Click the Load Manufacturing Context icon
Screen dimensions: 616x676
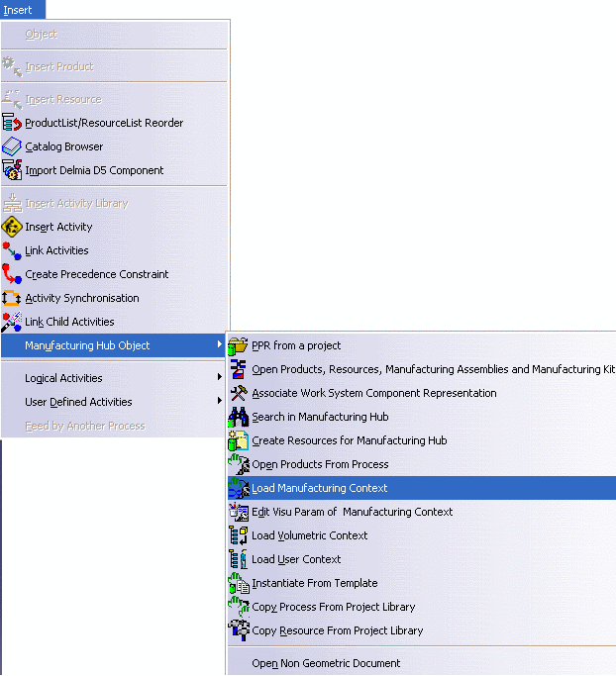pyautogui.click(x=239, y=488)
